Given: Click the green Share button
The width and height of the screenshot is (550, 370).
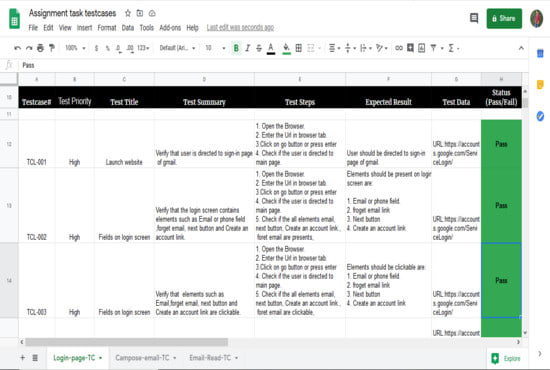Looking at the screenshot, I should coord(504,19).
